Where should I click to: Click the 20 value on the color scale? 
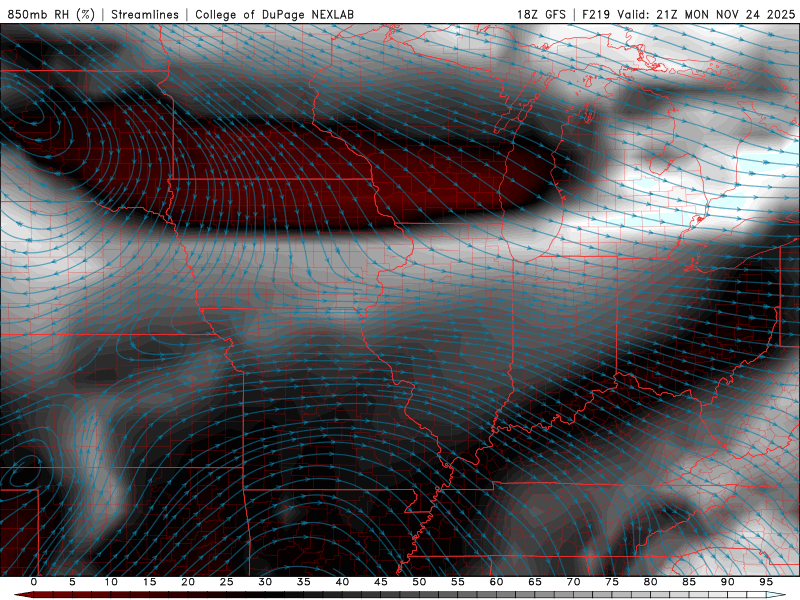tap(188, 582)
